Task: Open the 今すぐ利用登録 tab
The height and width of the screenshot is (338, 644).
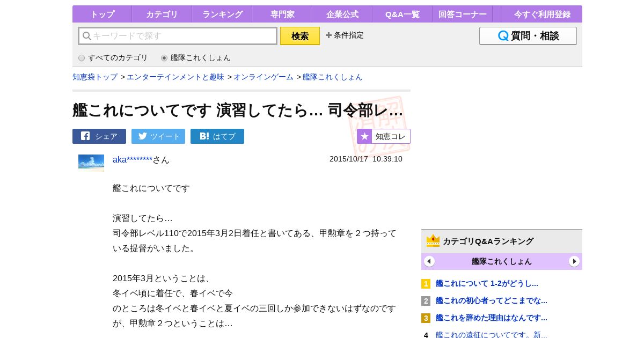Action: 541,14
